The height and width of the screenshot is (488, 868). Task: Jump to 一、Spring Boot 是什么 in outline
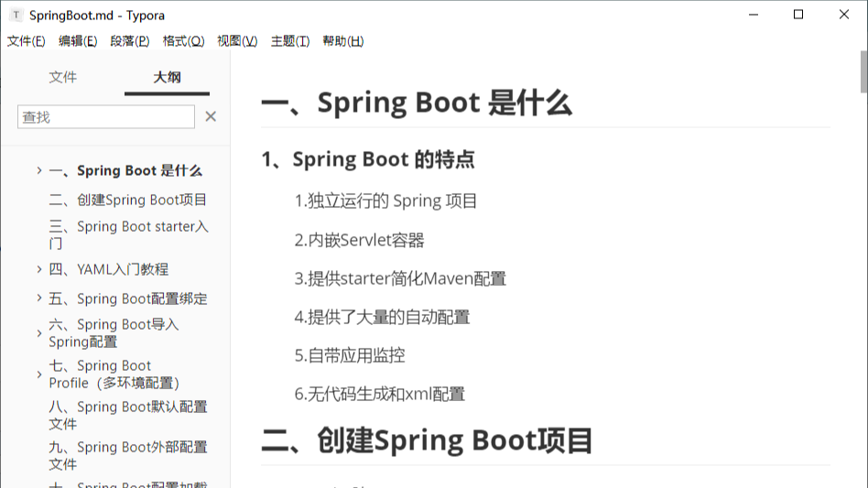(125, 170)
